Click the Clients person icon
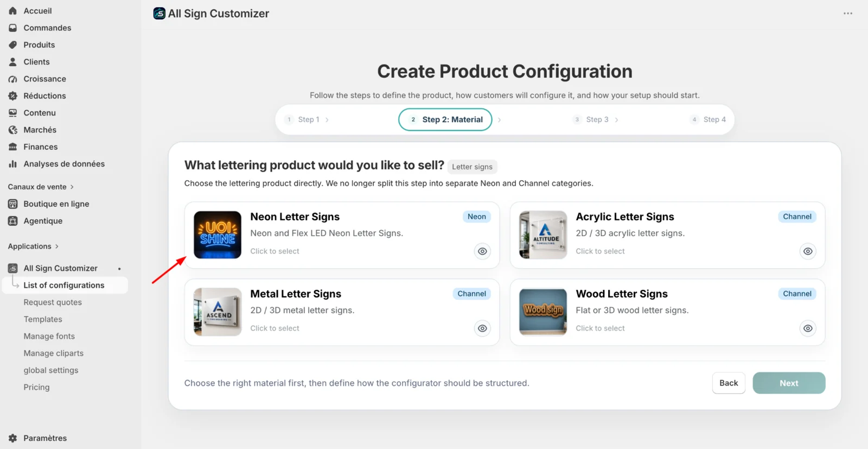 [x=13, y=62]
